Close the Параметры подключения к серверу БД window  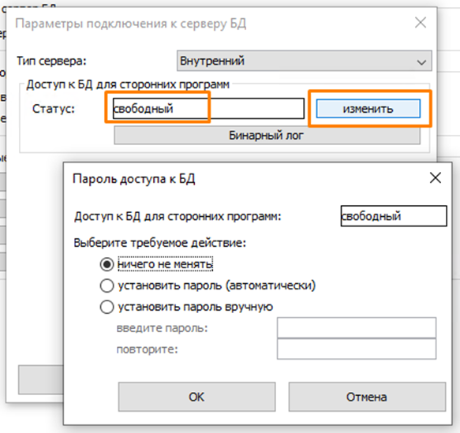(420, 23)
